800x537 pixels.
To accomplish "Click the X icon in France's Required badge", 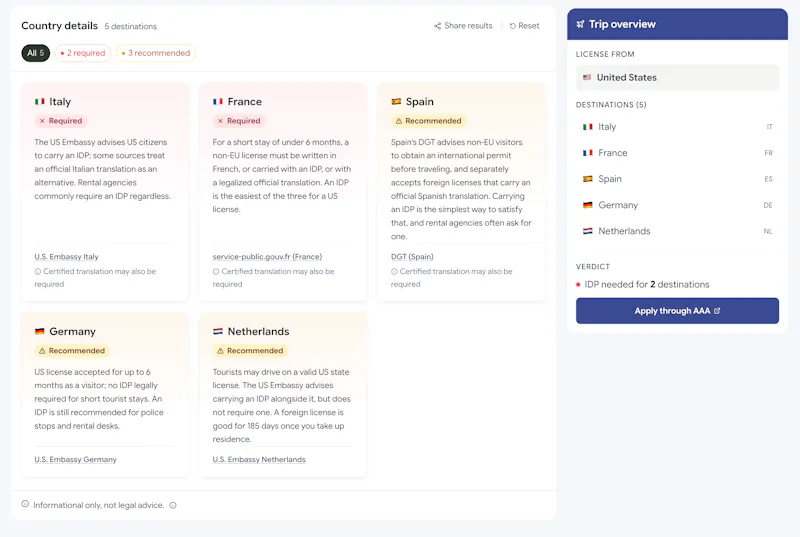I will (x=220, y=121).
